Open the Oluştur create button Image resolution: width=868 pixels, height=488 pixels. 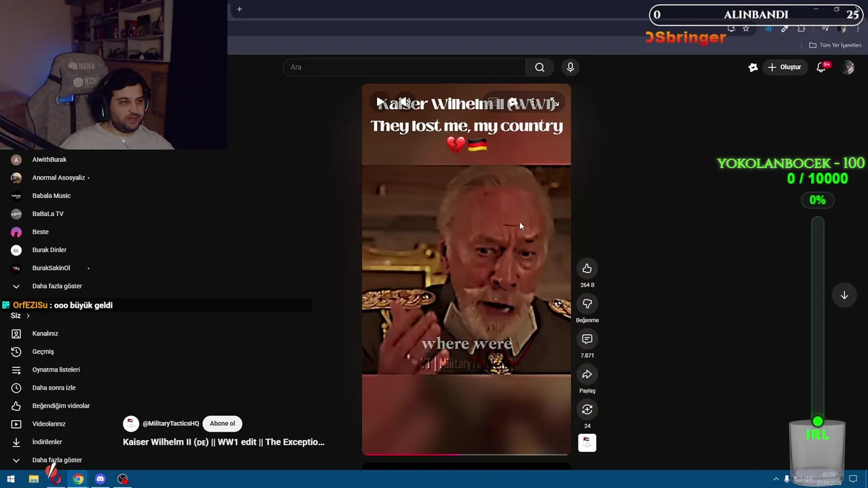[785, 67]
